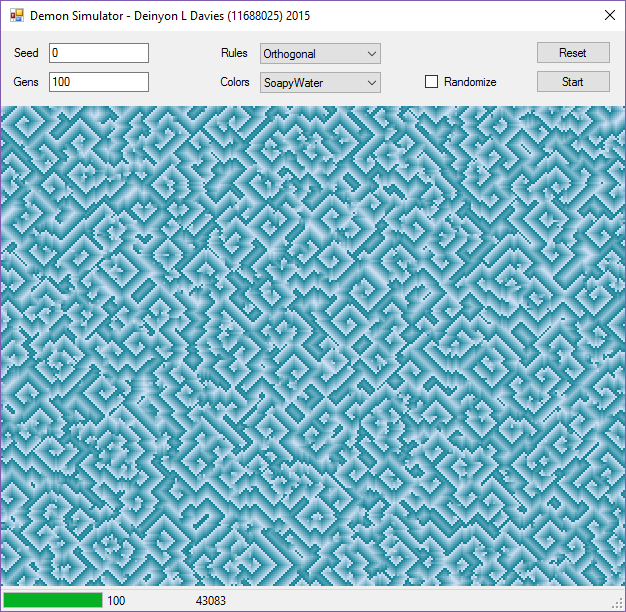
Task: Click the Reset button
Action: click(573, 53)
